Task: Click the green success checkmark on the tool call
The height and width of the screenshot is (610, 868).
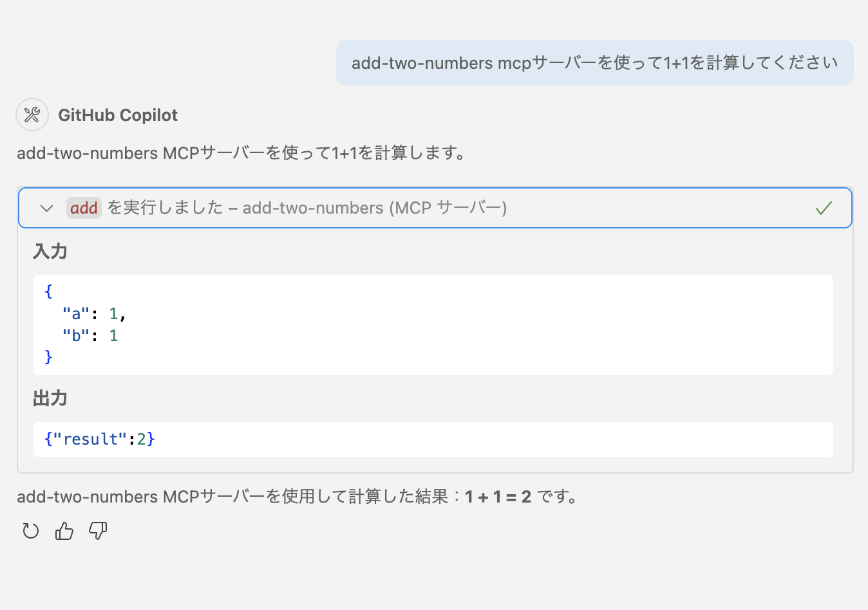Action: pos(824,208)
